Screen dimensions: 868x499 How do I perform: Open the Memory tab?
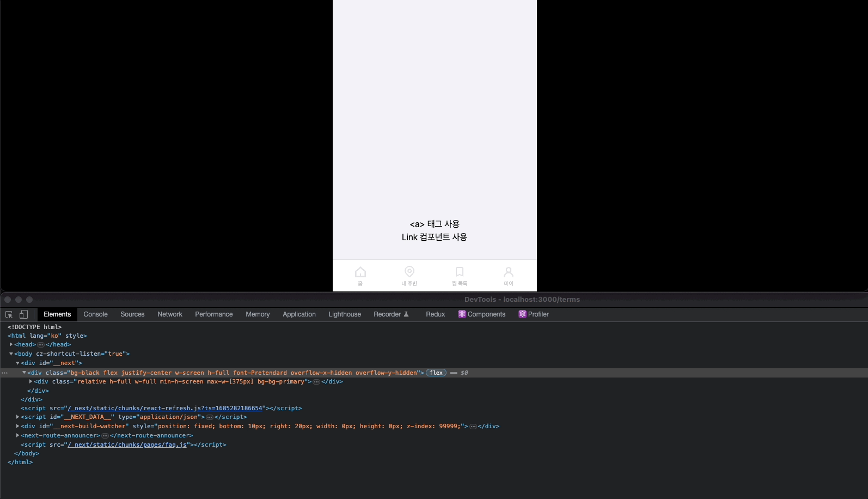tap(258, 314)
